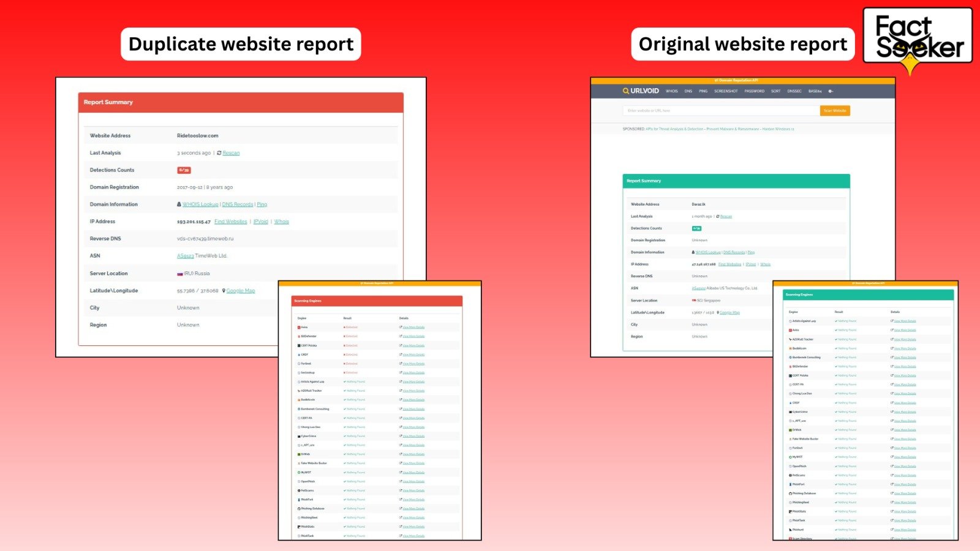Click Find Websites link in original report
This screenshot has width=980, height=551.
(x=730, y=264)
